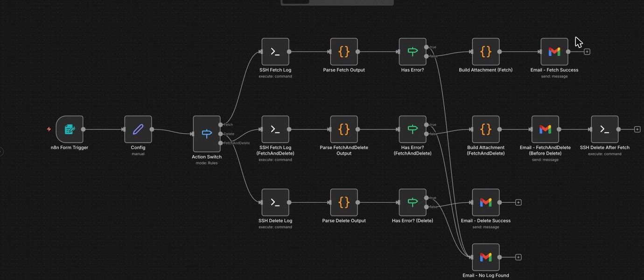
Task: Open Build Attachment (Fetch) node
Action: click(x=486, y=52)
